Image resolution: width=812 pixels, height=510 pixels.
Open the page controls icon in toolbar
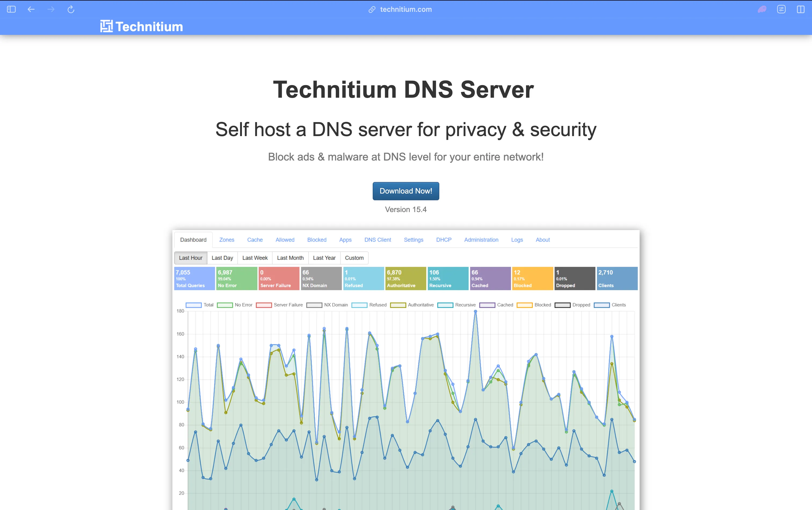[781, 9]
